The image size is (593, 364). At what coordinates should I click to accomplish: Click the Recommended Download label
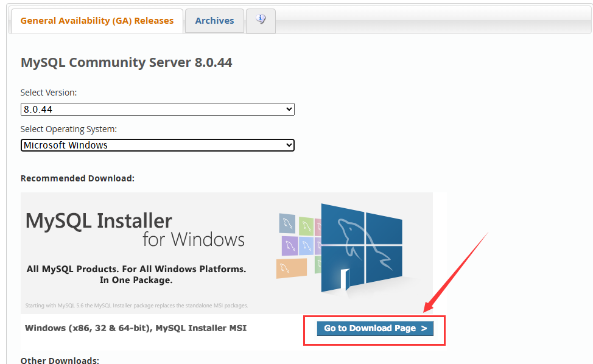(77, 178)
